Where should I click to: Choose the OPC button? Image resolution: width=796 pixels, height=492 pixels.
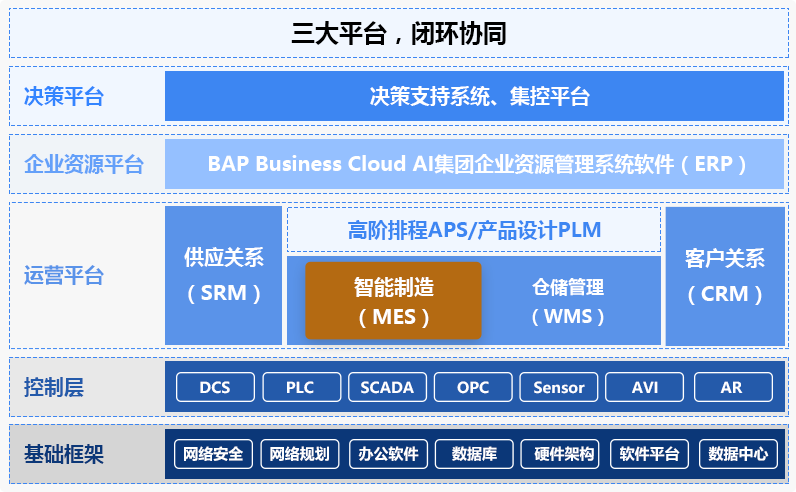pos(473,387)
